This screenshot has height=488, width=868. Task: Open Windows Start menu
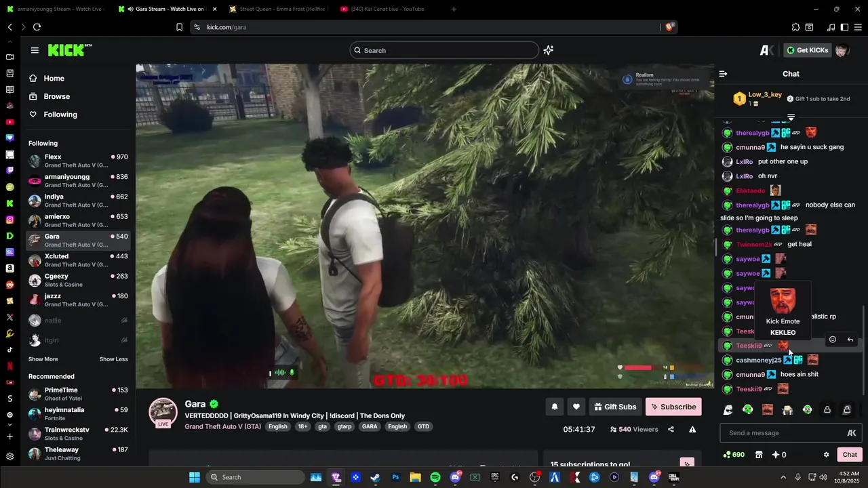tap(194, 477)
